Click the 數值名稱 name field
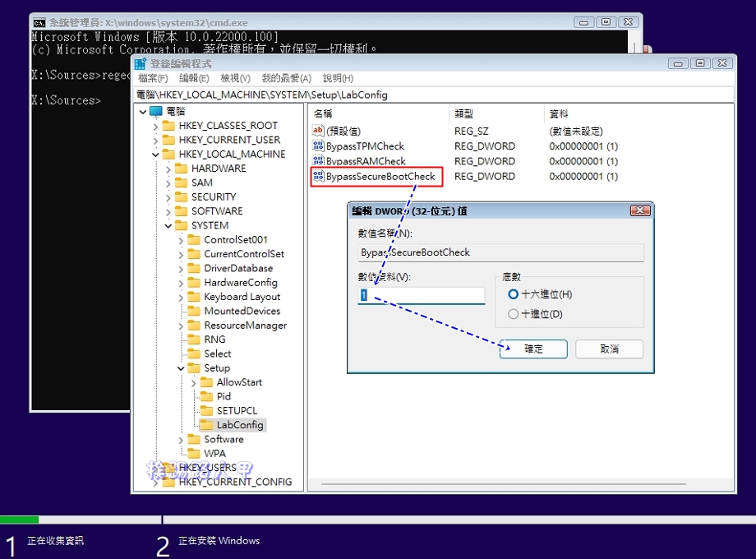756x559 pixels. pos(500,252)
